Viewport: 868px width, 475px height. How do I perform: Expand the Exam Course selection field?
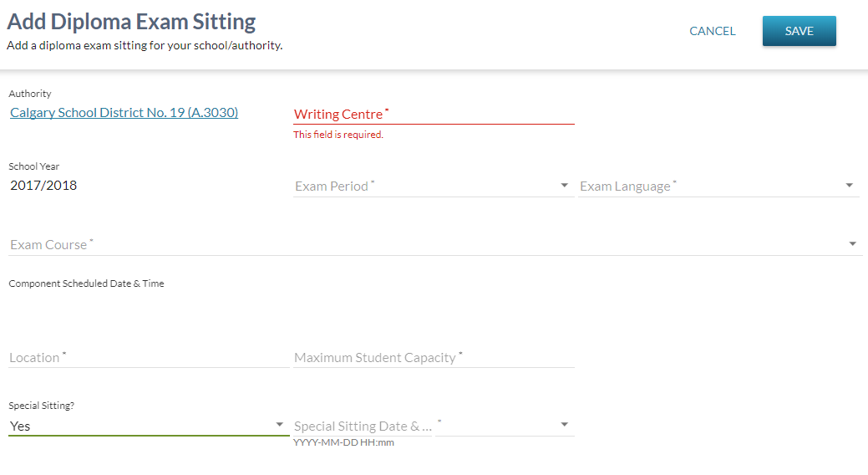(426, 245)
